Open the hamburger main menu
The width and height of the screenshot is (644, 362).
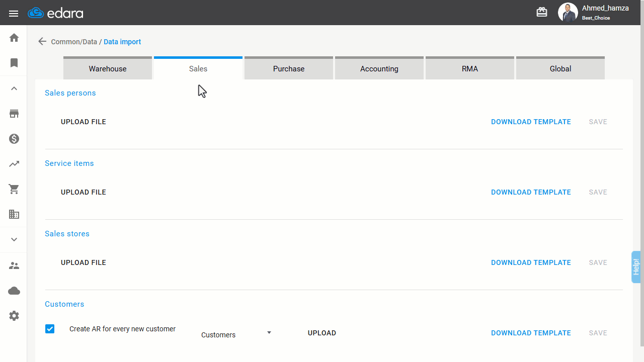pos(14,14)
